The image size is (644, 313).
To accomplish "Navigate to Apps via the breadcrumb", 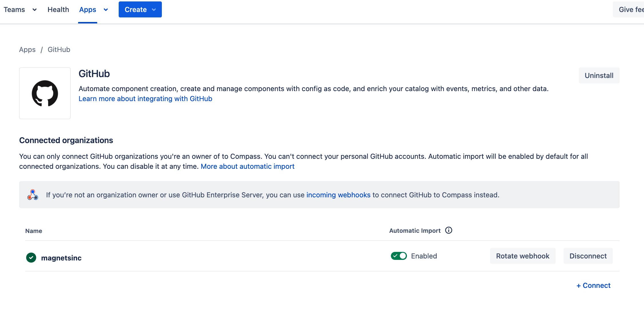I will (27, 49).
